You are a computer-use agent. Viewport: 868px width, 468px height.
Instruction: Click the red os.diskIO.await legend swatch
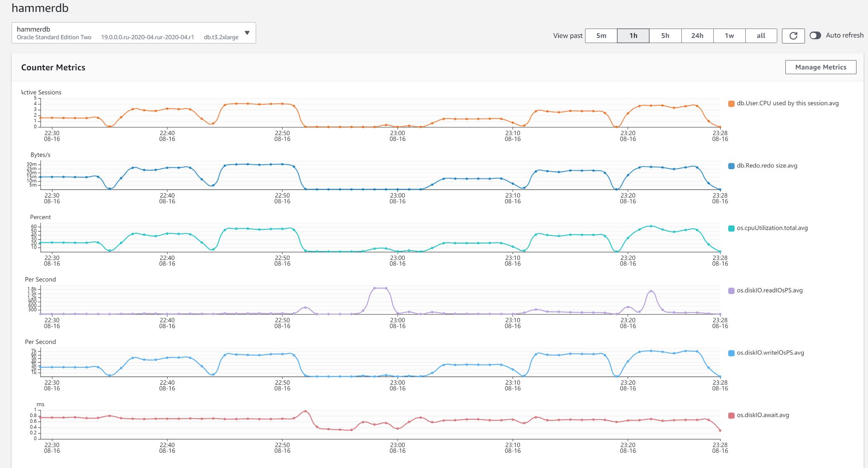(731, 416)
